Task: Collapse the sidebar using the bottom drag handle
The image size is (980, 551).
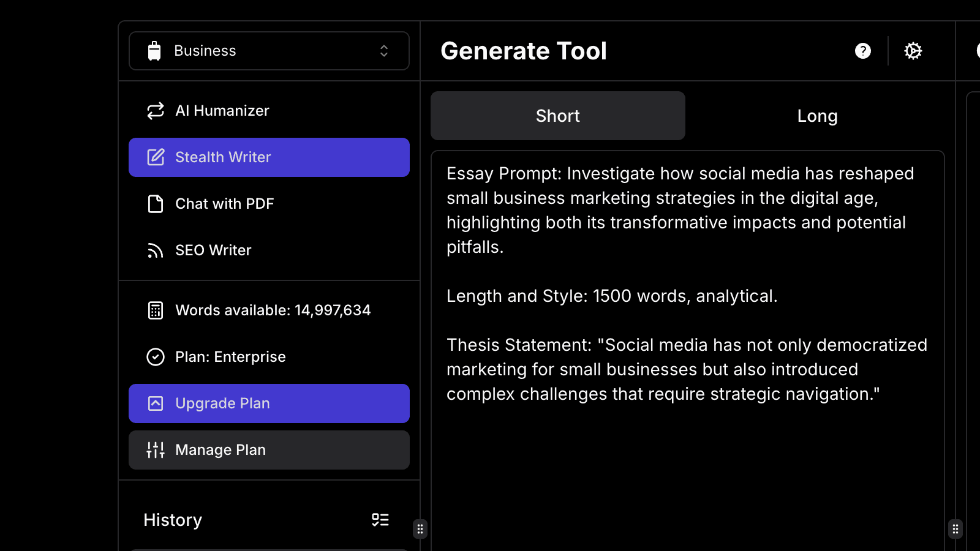Action: (x=420, y=528)
